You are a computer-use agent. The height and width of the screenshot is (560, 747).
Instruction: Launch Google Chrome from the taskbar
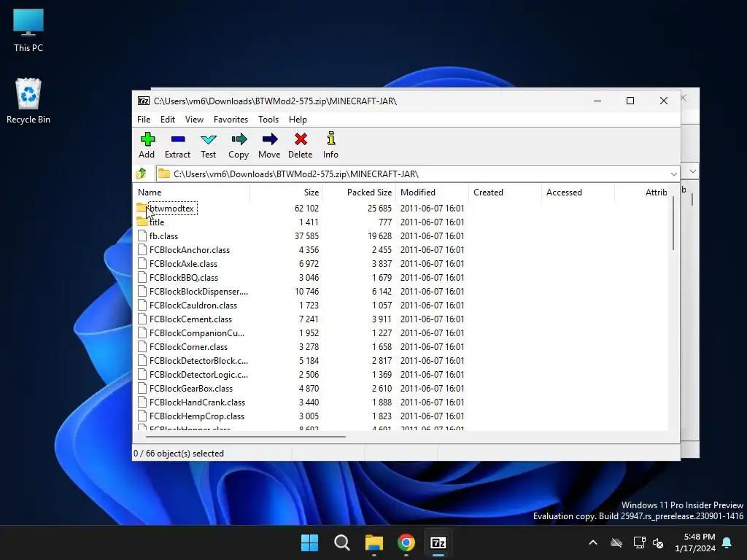click(406, 542)
